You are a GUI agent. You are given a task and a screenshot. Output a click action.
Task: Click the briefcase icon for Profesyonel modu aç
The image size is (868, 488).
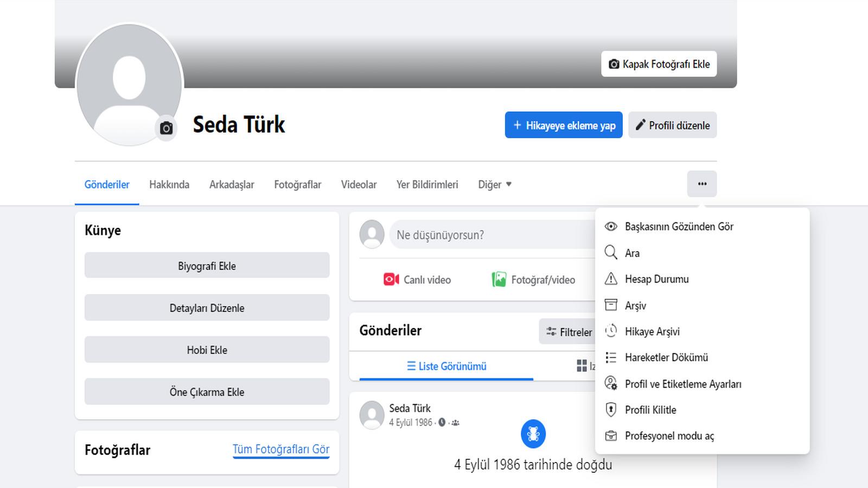point(611,436)
